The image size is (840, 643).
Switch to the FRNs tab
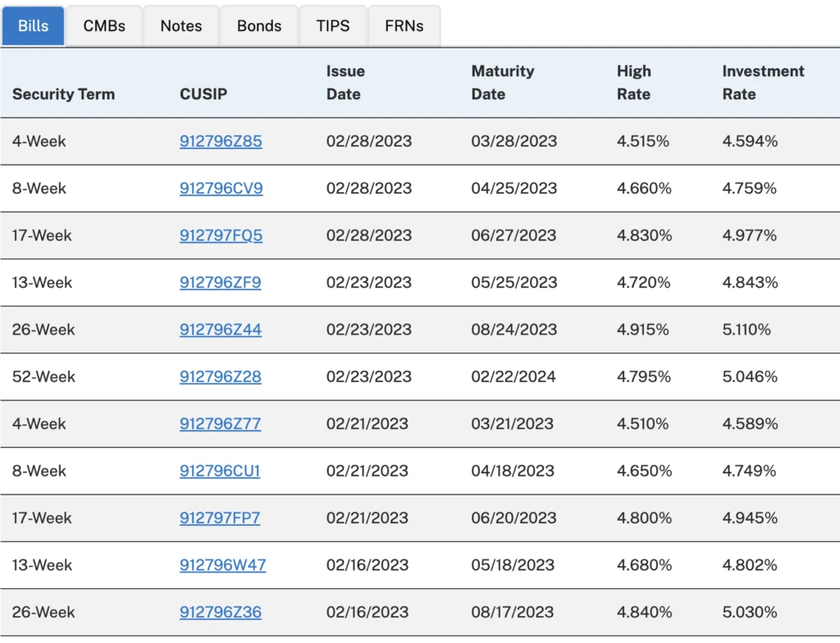tap(404, 25)
